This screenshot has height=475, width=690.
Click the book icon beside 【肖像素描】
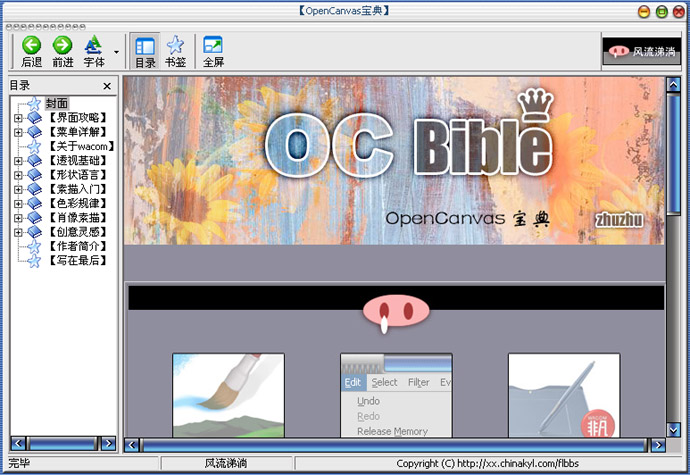(x=34, y=217)
